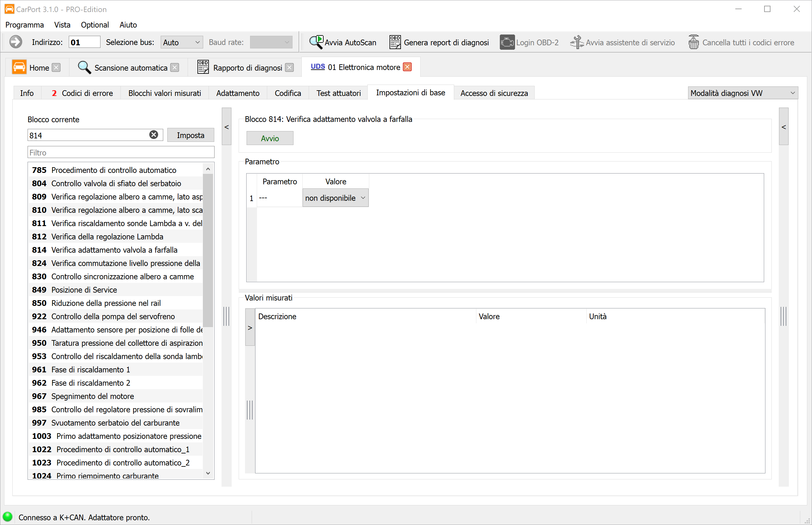Open the Optional menu
This screenshot has width=812, height=525.
[94, 25]
